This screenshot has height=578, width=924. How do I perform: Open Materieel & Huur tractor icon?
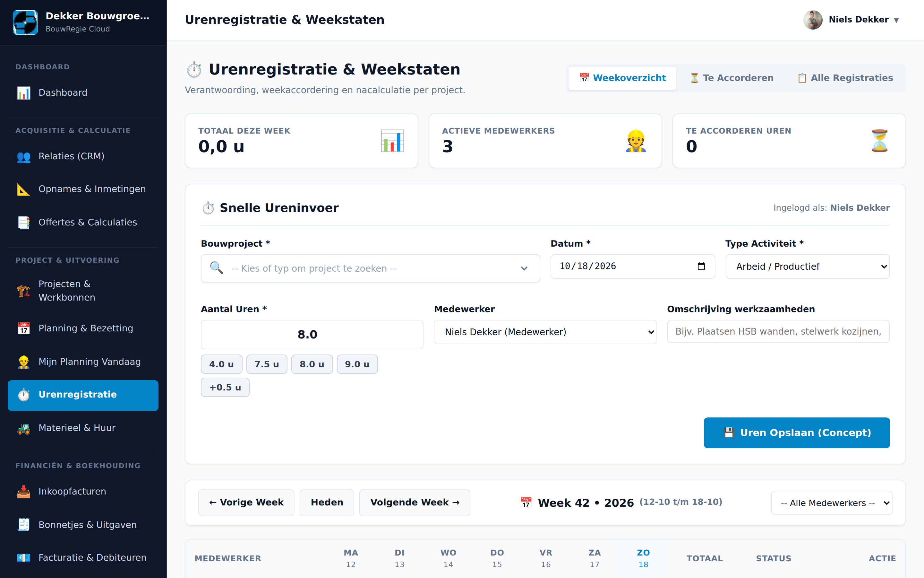click(x=24, y=428)
